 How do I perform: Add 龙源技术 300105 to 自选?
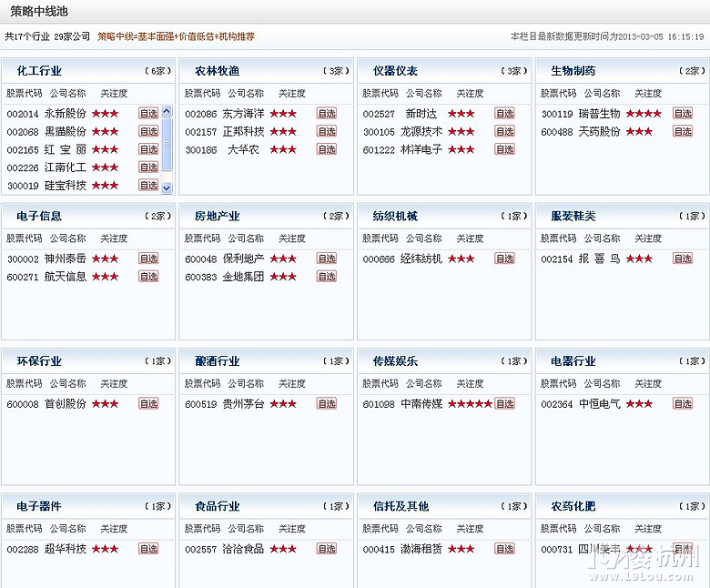point(504,131)
